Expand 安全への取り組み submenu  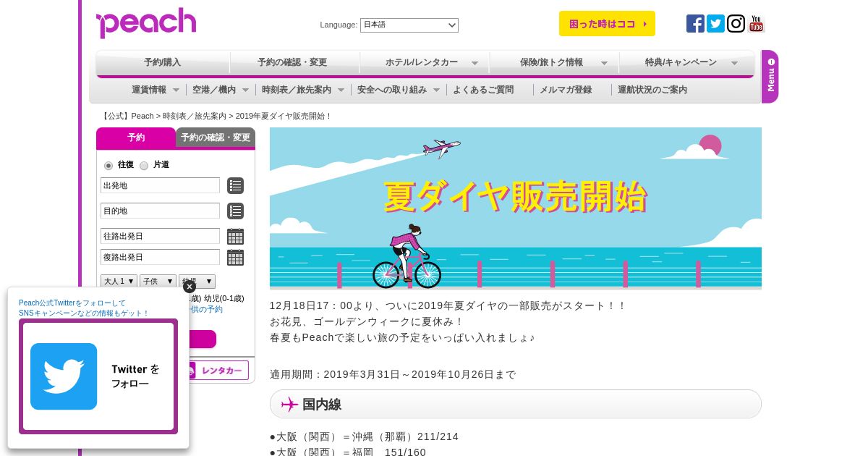pos(399,90)
